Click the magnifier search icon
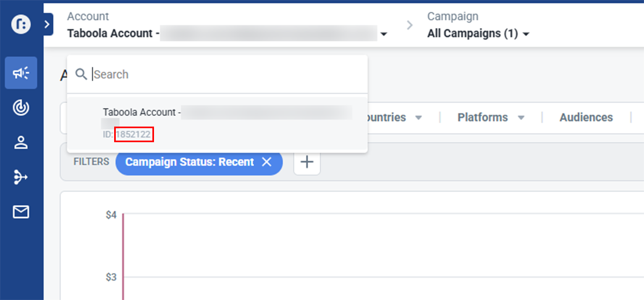This screenshot has height=300, width=644. (x=81, y=74)
